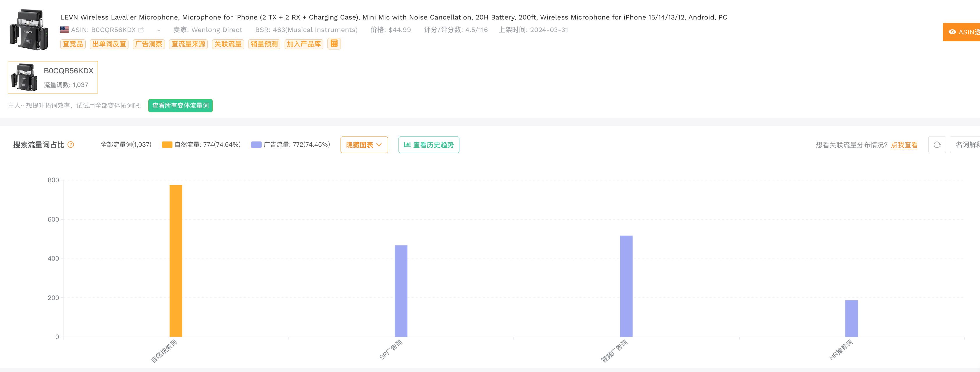980x372 pixels.
Task: Click the green 查看所有变体流量词 button
Action: click(180, 106)
